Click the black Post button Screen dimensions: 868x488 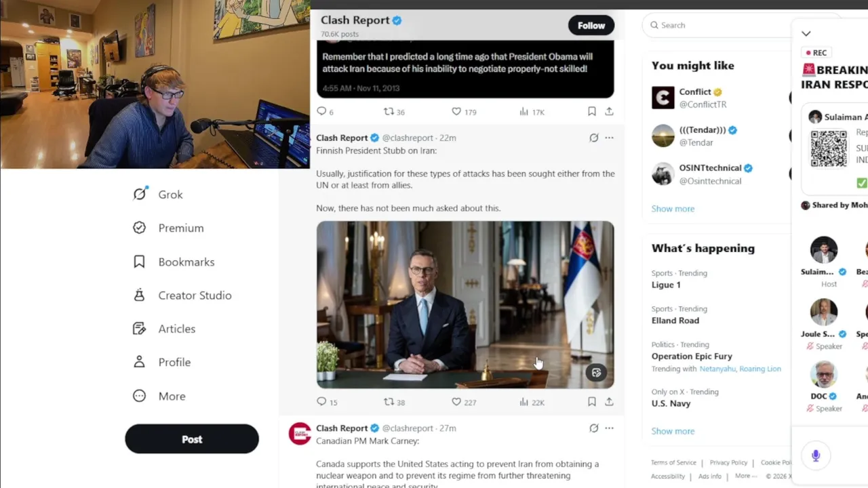(x=192, y=439)
